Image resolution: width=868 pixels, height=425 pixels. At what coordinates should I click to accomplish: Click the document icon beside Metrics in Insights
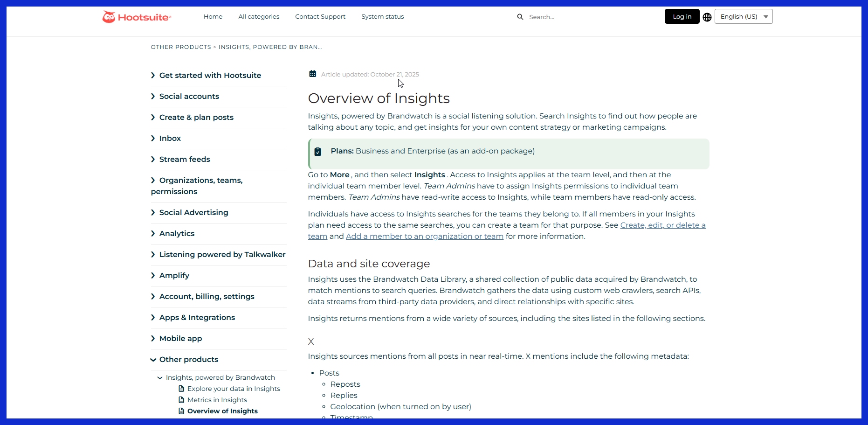(x=181, y=399)
